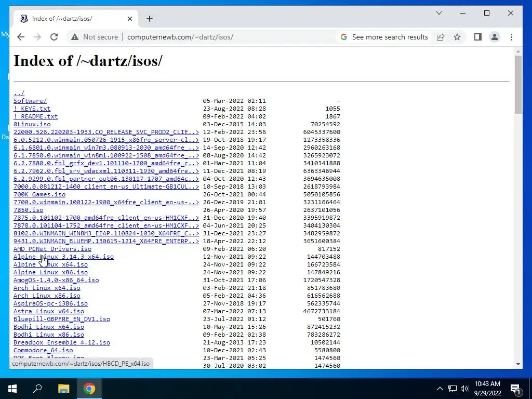
Task: Bookmark this page with the star
Action: point(457,37)
